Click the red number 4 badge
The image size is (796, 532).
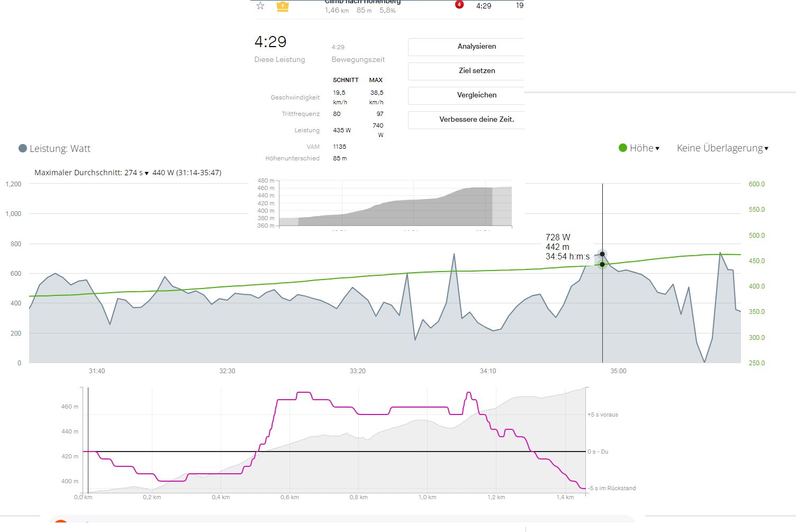pos(459,5)
